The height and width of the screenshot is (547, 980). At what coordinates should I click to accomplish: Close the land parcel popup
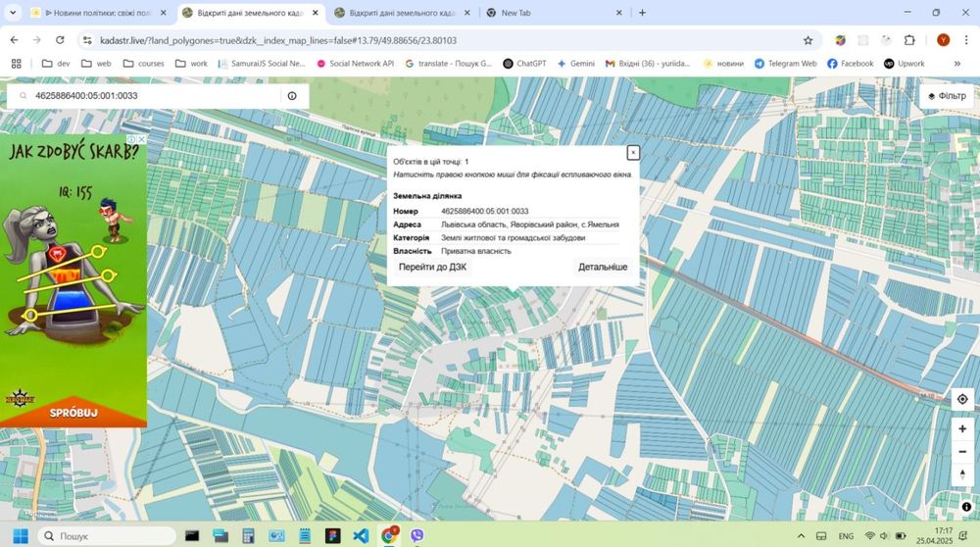pos(633,153)
